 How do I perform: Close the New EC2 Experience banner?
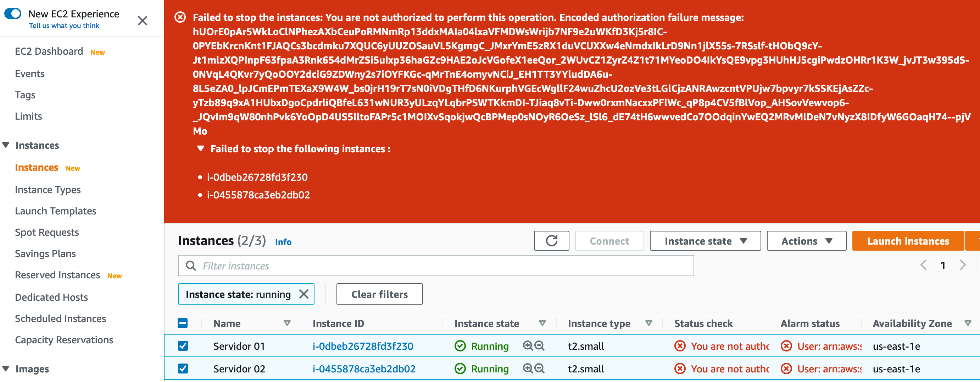(142, 20)
